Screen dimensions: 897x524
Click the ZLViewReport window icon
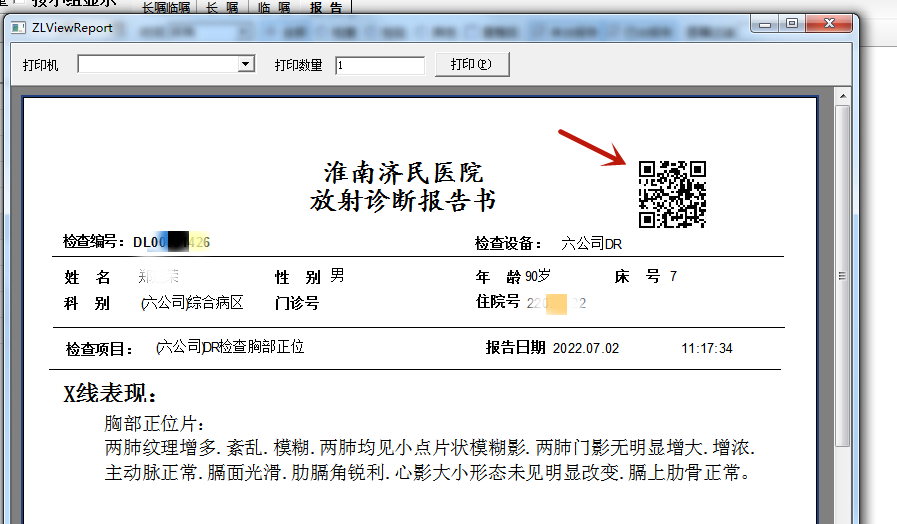click(18, 25)
